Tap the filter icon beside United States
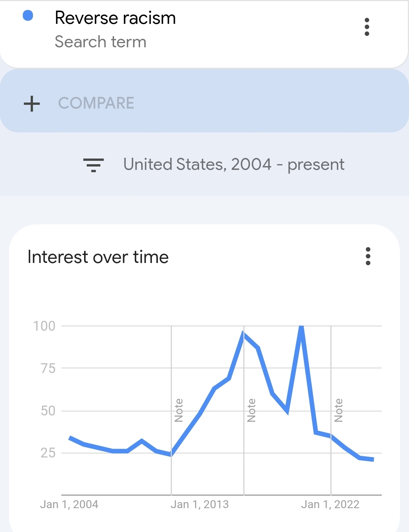This screenshot has width=409, height=532. pyautogui.click(x=93, y=165)
